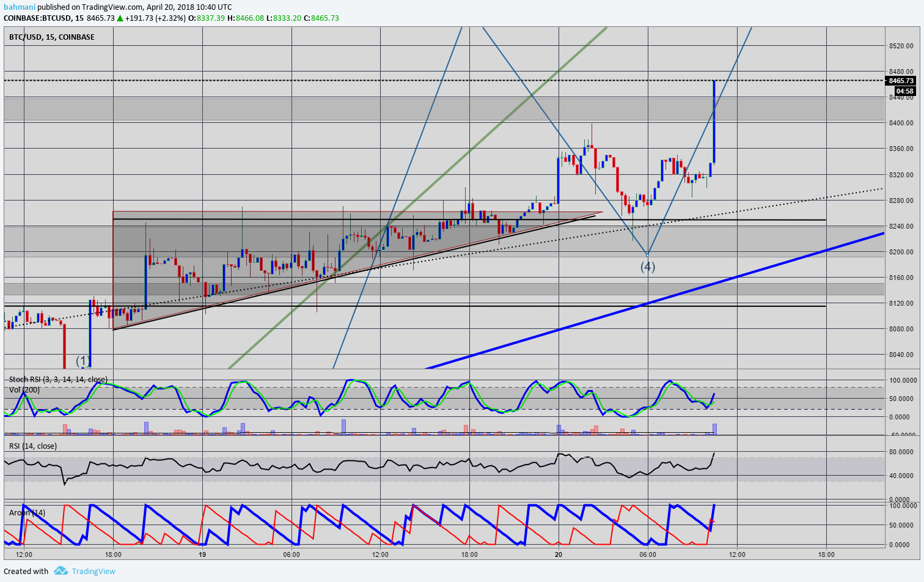Open the TradingView link in footer
The width and height of the screenshot is (924, 582).
pos(94,571)
